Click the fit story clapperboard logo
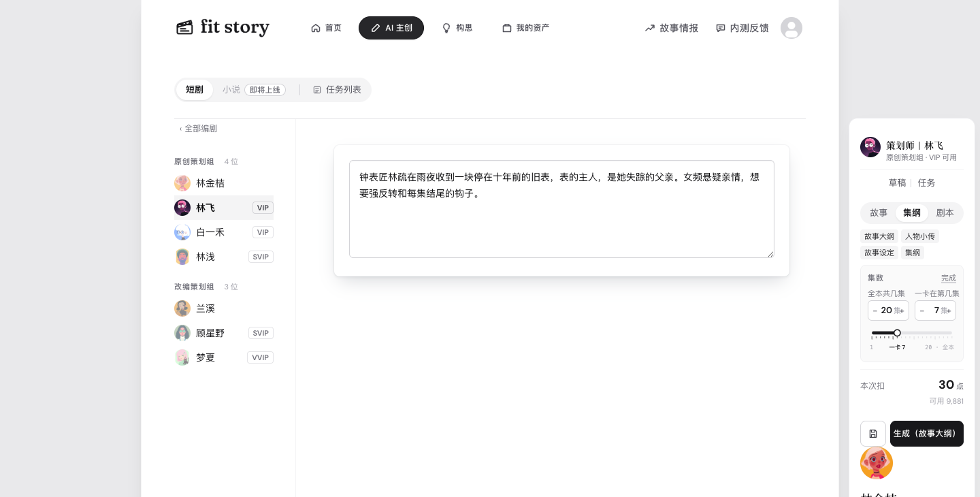980x497 pixels. point(223,27)
